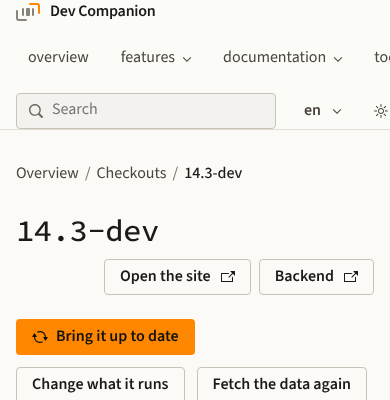Click the refresh arrows sync icon
The image size is (390, 400).
40,337
